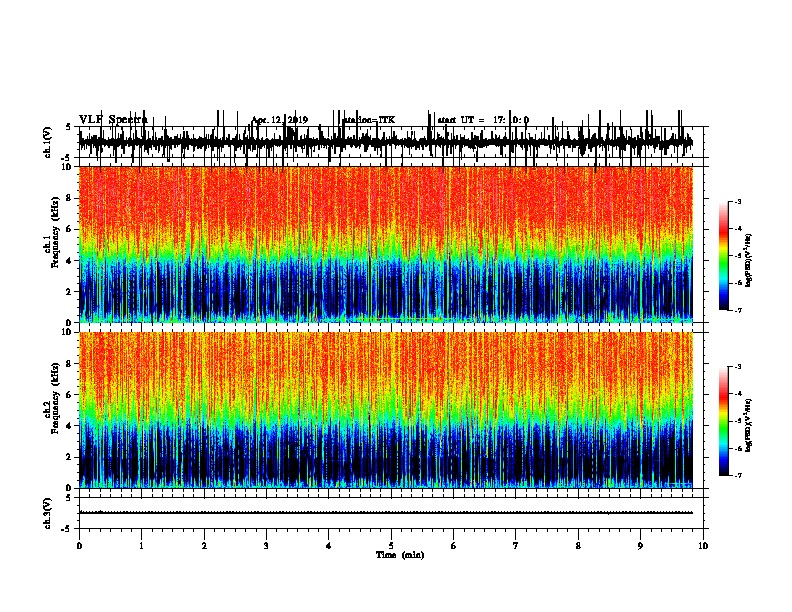Click the ch.2 colorbar log(PSD) unit label

(x=749, y=425)
